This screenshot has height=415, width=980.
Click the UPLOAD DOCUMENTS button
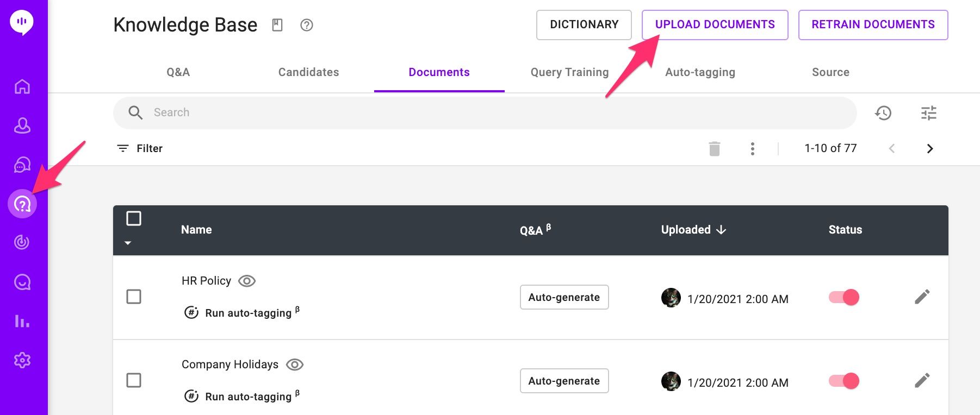point(715,25)
